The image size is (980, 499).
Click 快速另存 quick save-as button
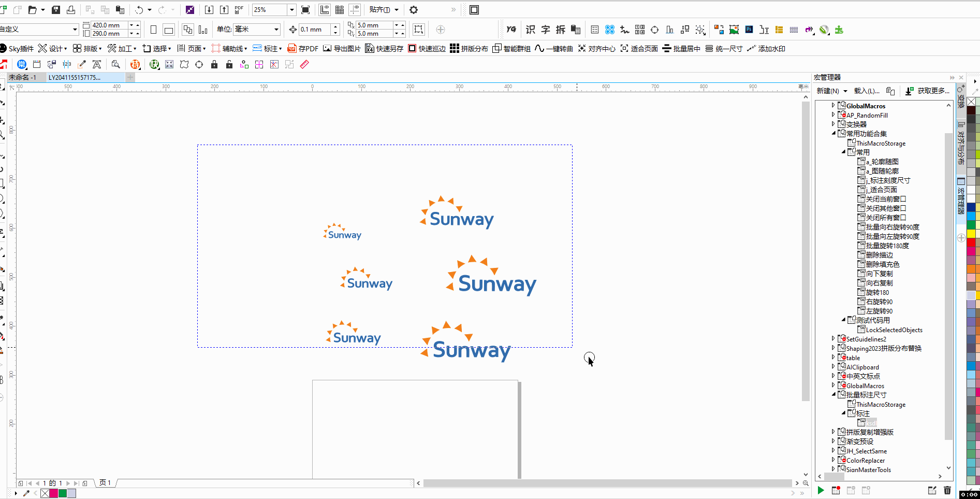tap(384, 49)
